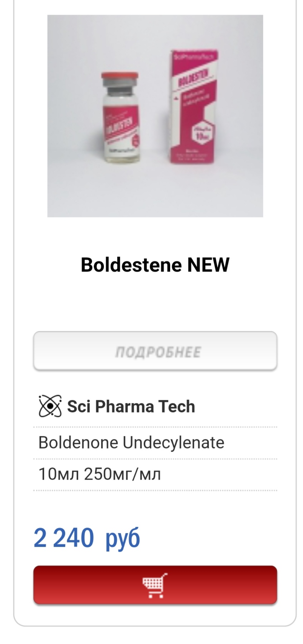
Task: Click the word Tech in the brand name
Action: click(177, 406)
